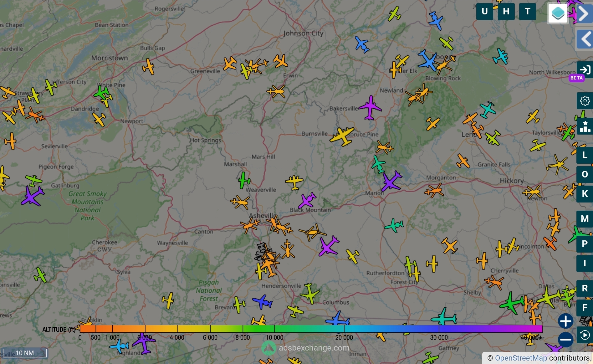Select the purple jet near Gatlinburg
This screenshot has width=593, height=364.
(33, 196)
